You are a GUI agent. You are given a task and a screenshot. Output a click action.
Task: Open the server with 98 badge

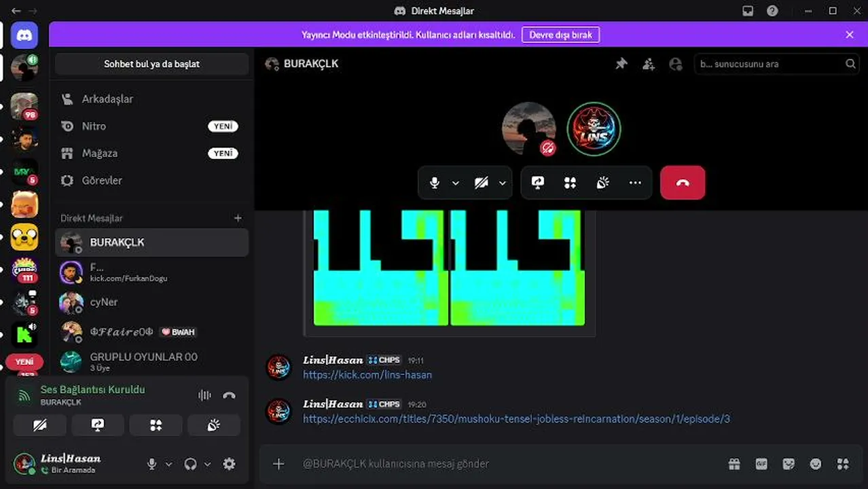point(24,106)
